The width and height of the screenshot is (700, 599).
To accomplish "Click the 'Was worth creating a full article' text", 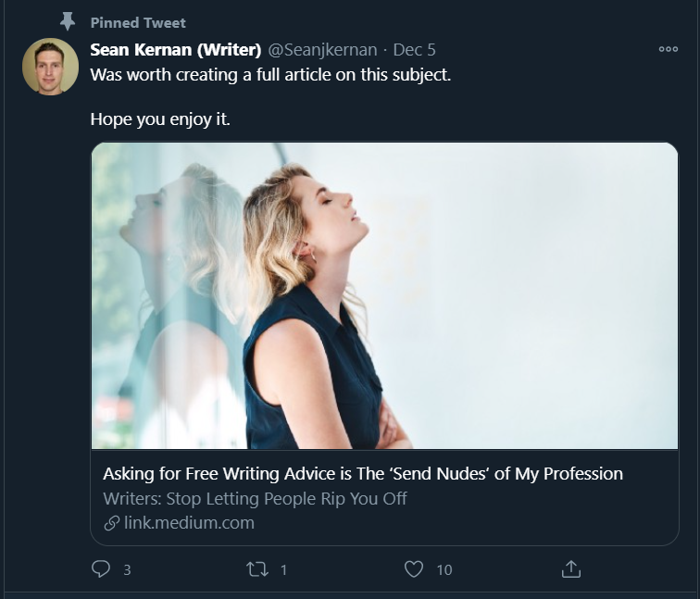I will (x=270, y=75).
